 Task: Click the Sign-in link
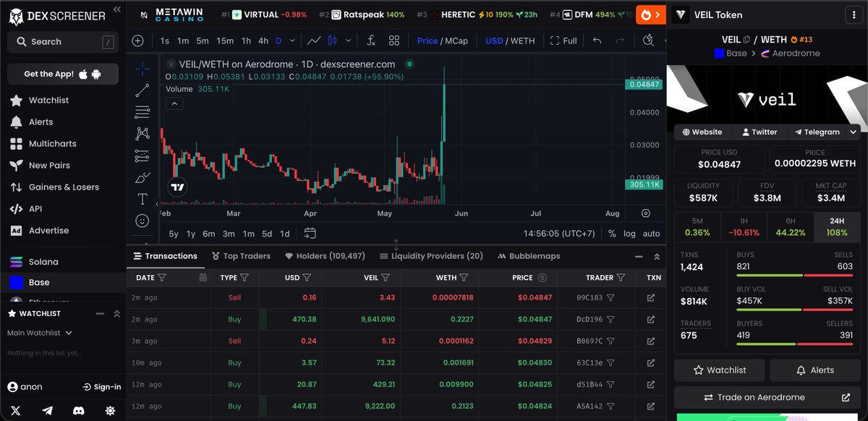101,387
